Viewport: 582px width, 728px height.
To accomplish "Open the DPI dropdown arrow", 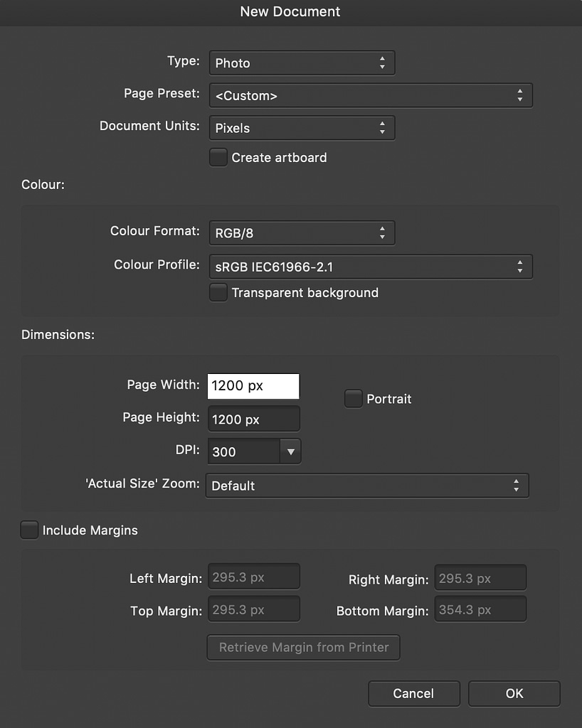I will point(289,451).
